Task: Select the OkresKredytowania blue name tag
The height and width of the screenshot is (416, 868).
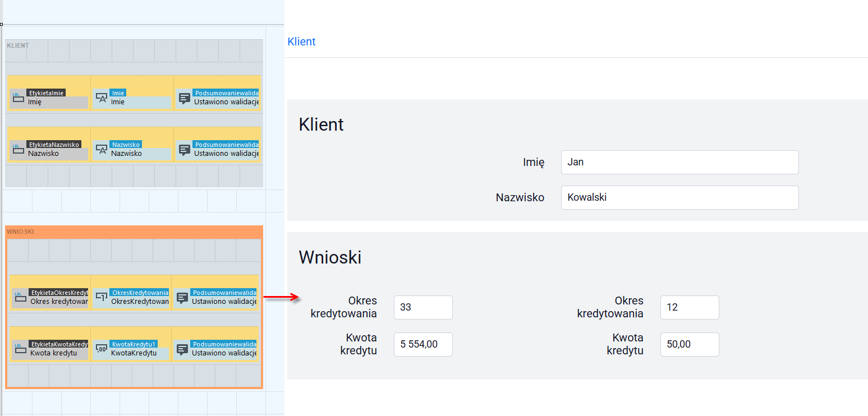Action: [x=139, y=292]
